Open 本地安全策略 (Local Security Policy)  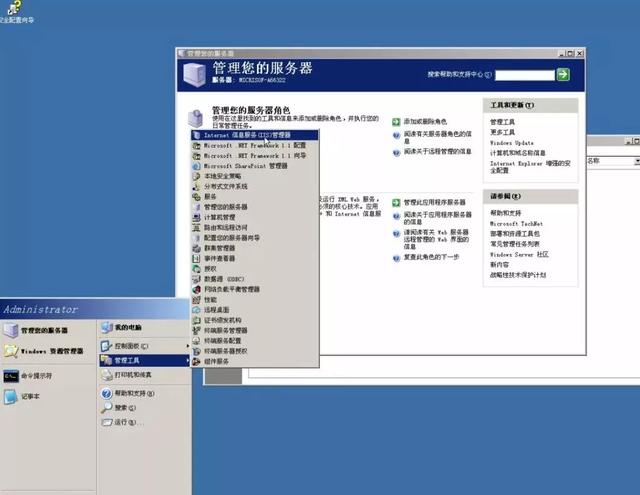coord(254,176)
